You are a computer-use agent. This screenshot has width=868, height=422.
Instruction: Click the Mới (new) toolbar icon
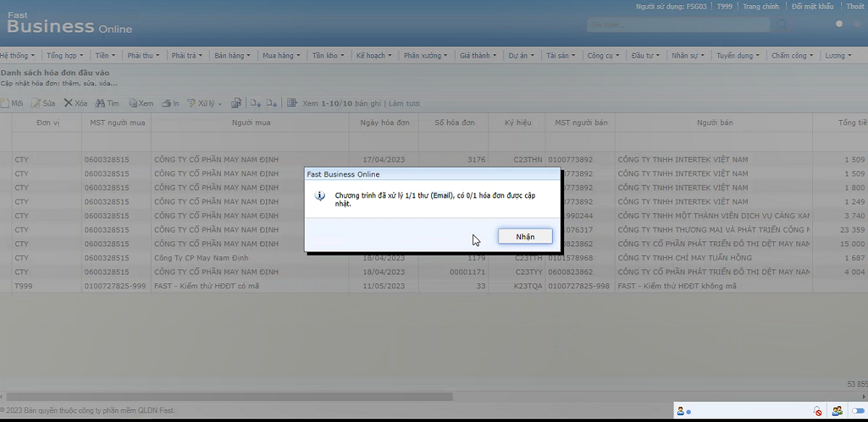pyautogui.click(x=6, y=104)
